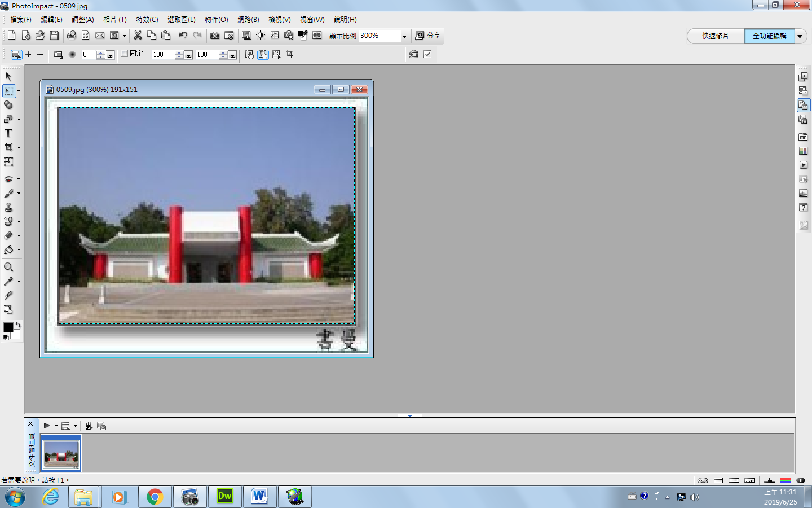
Task: Switch to 快速修片 mode
Action: (715, 36)
